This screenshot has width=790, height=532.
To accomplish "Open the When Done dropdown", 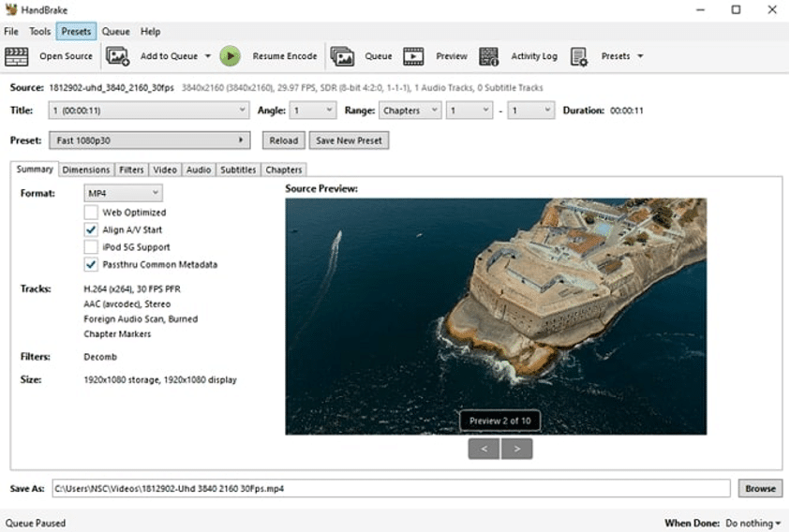I will (753, 523).
